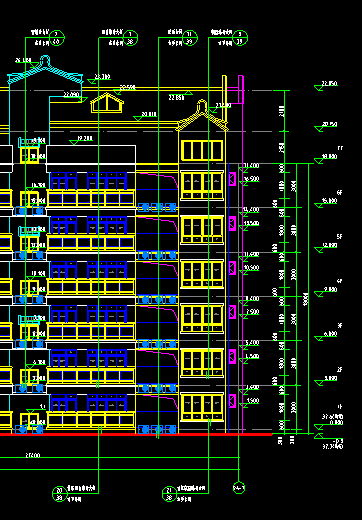Viewport: 362px width, 520px height.
Task: Click the 6F floor label
Action: 340,193
